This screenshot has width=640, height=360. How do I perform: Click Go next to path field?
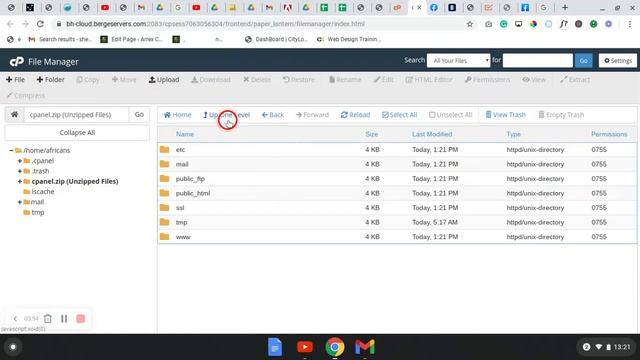[x=139, y=114]
